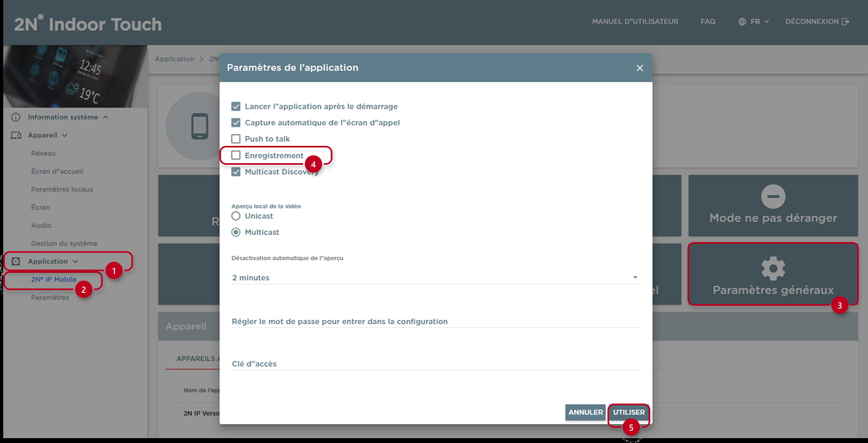Open Gestion du système in sidebar
Image resolution: width=868 pixels, height=443 pixels.
coord(64,244)
